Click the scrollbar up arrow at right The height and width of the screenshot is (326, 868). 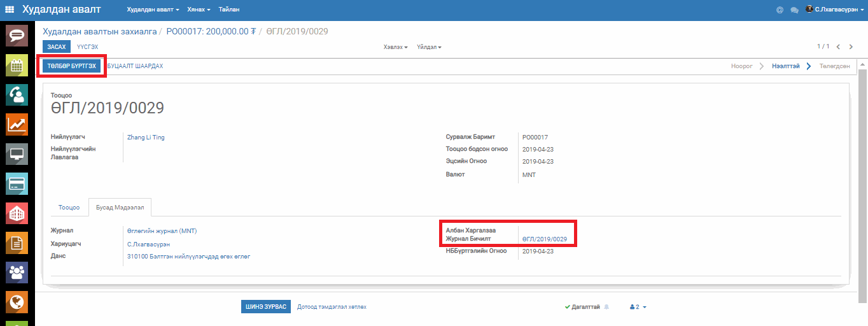pyautogui.click(x=862, y=64)
